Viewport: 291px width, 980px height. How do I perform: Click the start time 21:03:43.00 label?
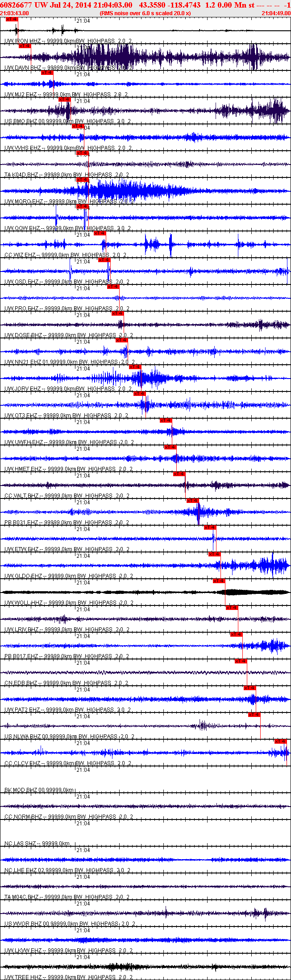(x=15, y=13)
